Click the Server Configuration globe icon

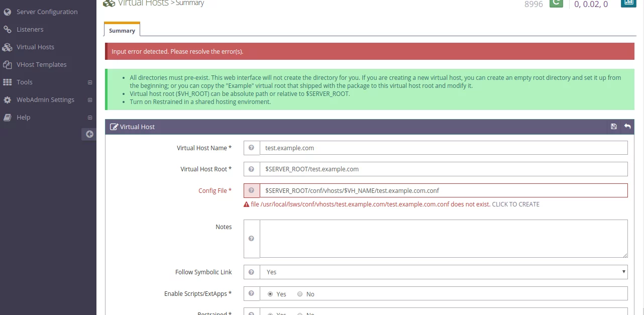pyautogui.click(x=7, y=12)
